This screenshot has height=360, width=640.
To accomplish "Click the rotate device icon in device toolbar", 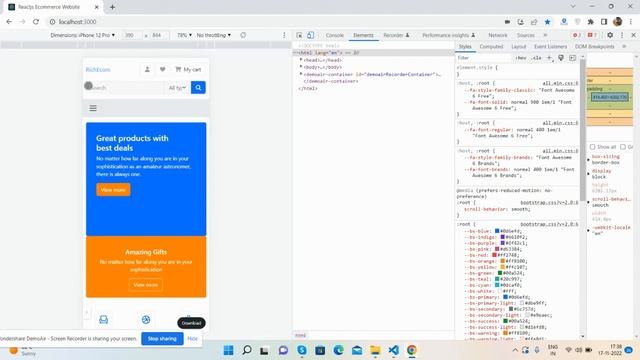I will (x=243, y=35).
